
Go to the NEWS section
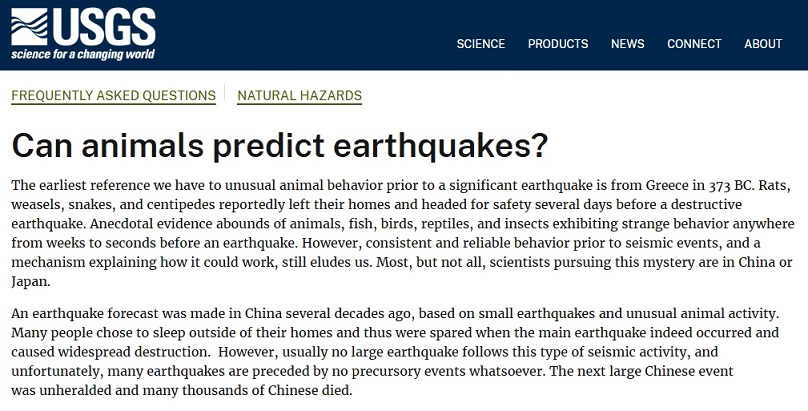tap(627, 44)
